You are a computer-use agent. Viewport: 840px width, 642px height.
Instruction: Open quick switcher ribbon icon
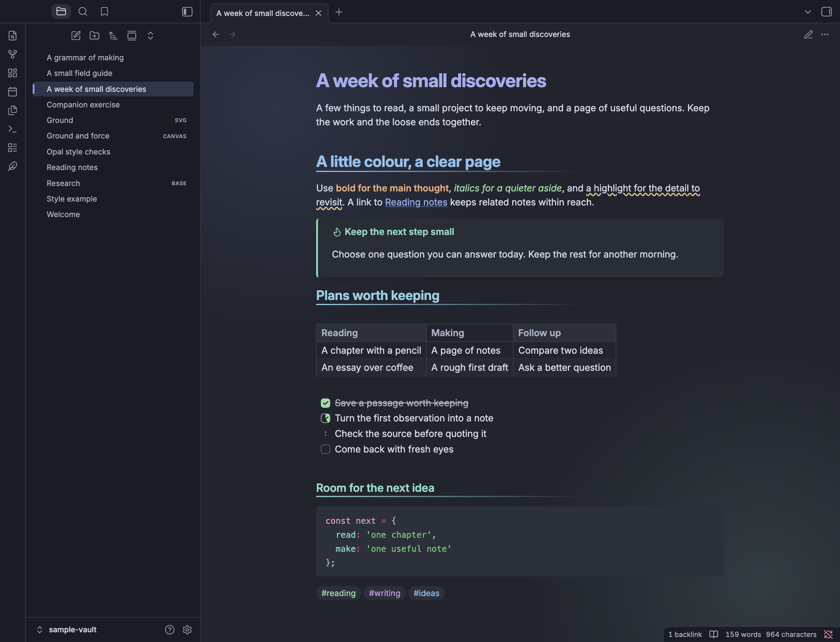(12, 36)
